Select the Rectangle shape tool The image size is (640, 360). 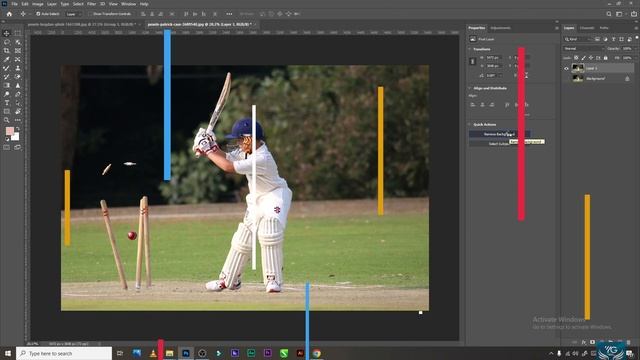pos(7,111)
